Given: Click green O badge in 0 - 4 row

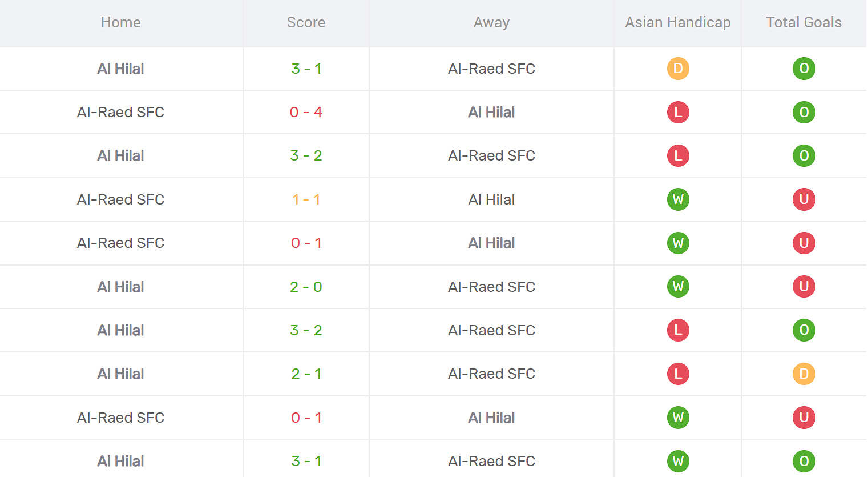Looking at the screenshot, I should tap(804, 113).
